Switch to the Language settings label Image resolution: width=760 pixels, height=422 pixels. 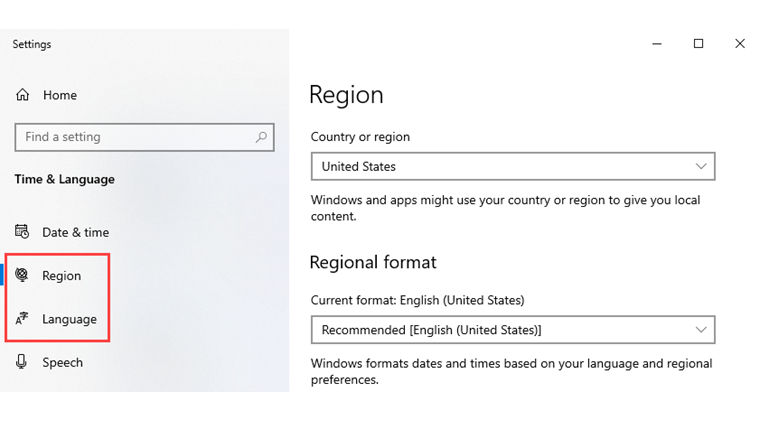point(69,319)
